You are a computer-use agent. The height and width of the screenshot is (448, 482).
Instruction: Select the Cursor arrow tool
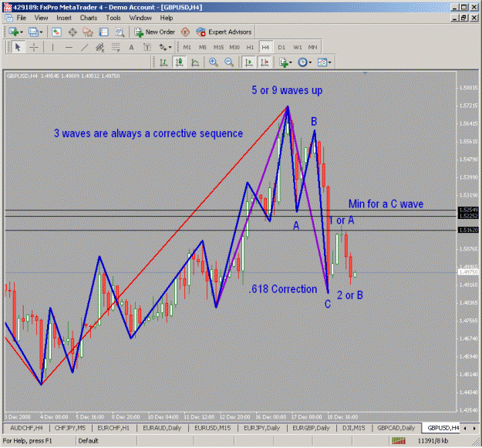pyautogui.click(x=18, y=47)
